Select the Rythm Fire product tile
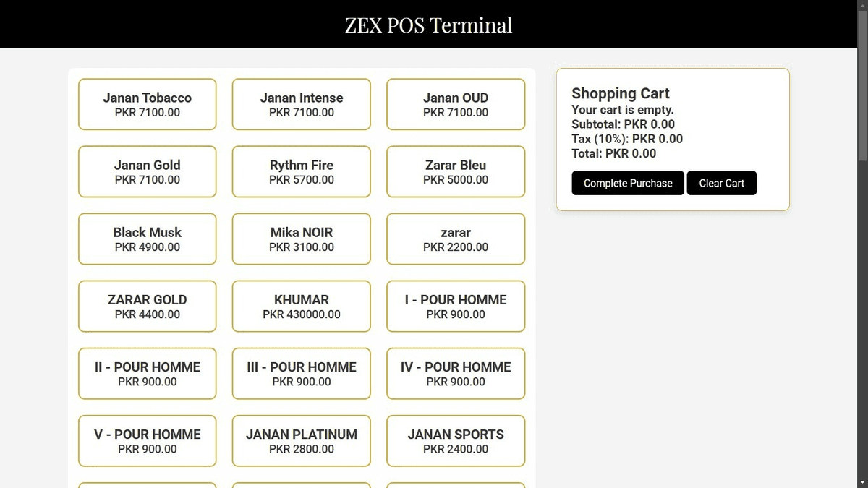 click(x=301, y=171)
